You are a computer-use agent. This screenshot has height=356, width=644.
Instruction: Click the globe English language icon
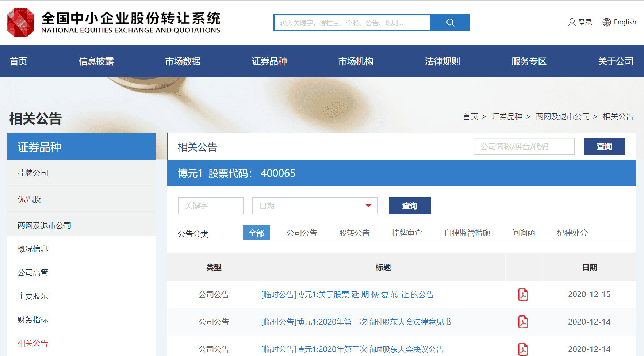pos(606,22)
